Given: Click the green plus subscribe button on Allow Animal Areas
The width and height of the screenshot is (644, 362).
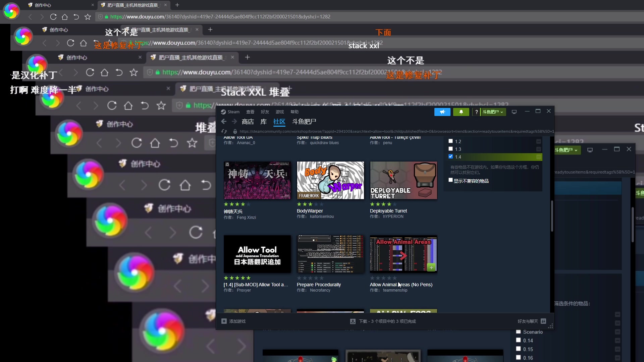Looking at the screenshot, I should click(431, 267).
